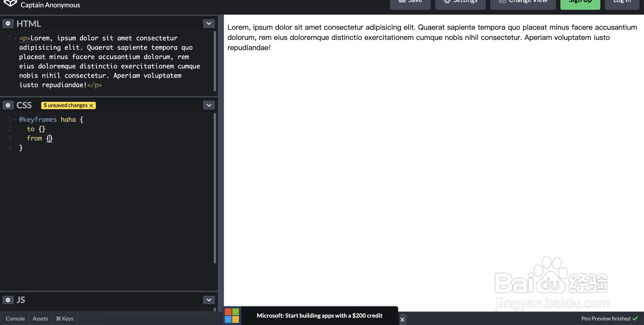Click the 'Pen Preview finished' status text
The height and width of the screenshot is (325, 644).
[606, 318]
